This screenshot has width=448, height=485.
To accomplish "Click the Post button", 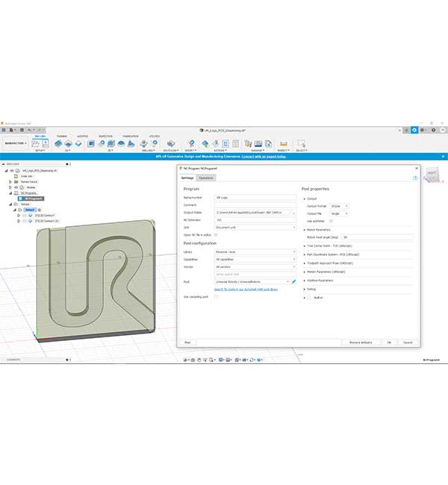I will click(187, 342).
